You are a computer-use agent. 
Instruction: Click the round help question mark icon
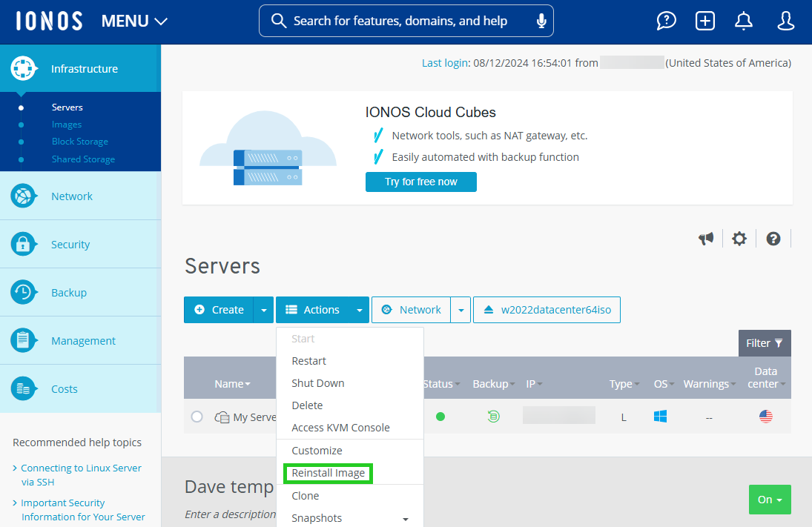click(x=773, y=239)
